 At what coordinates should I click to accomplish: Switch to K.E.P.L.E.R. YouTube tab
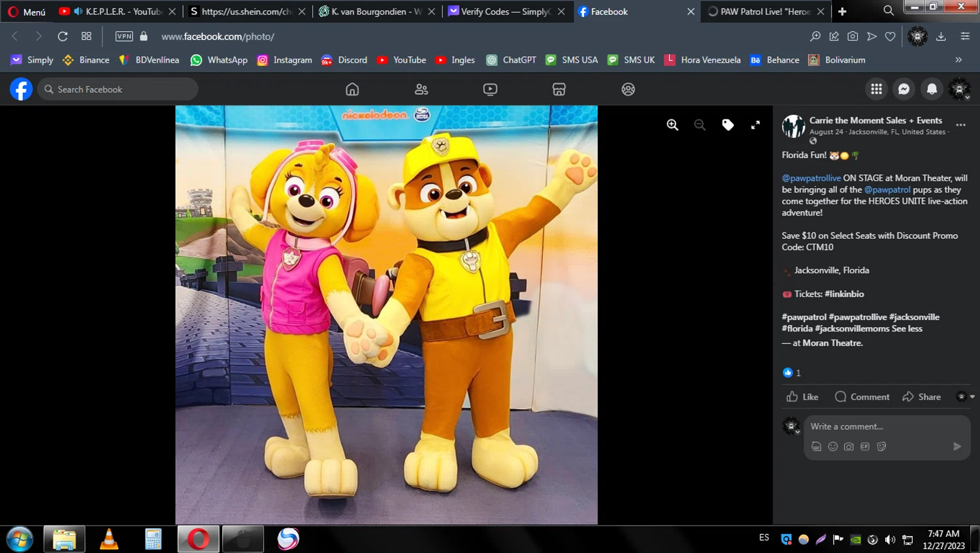point(118,12)
